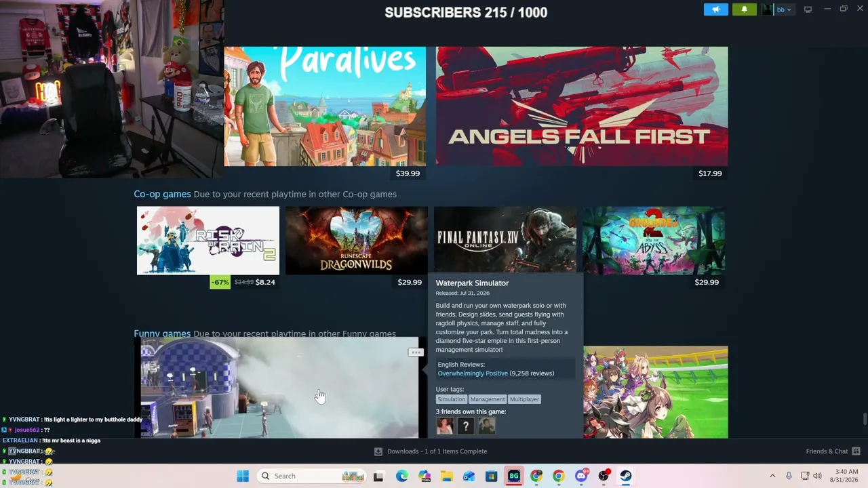868x488 pixels.
Task: Select the Simulation user tag
Action: pos(451,399)
